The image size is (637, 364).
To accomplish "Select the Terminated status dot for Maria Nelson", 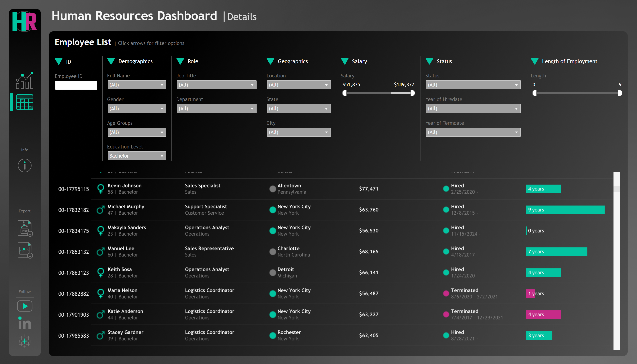I will click(x=446, y=293).
